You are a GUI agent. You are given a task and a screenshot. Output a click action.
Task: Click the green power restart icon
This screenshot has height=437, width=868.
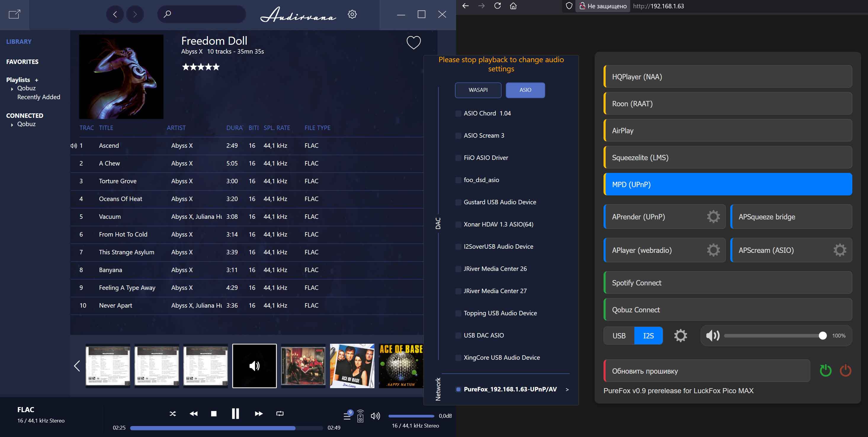[825, 371]
